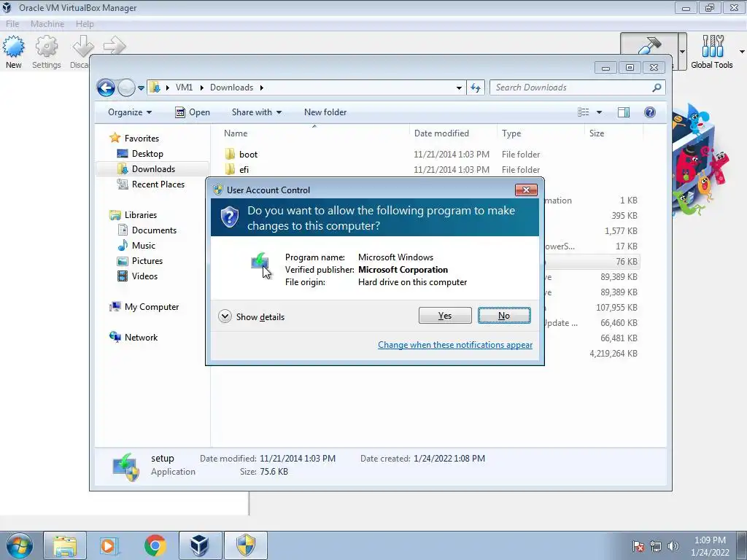Expand the address bar history dropdown
747x560 pixels.
459,88
